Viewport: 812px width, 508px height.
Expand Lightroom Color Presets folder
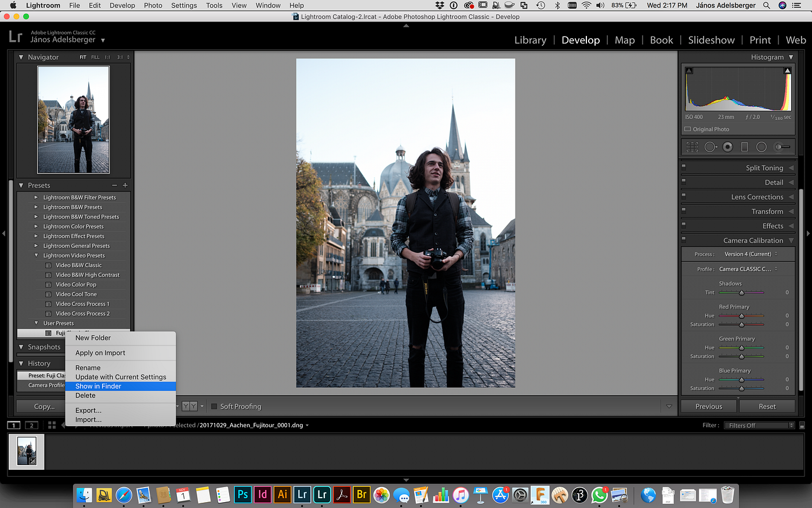coord(36,226)
